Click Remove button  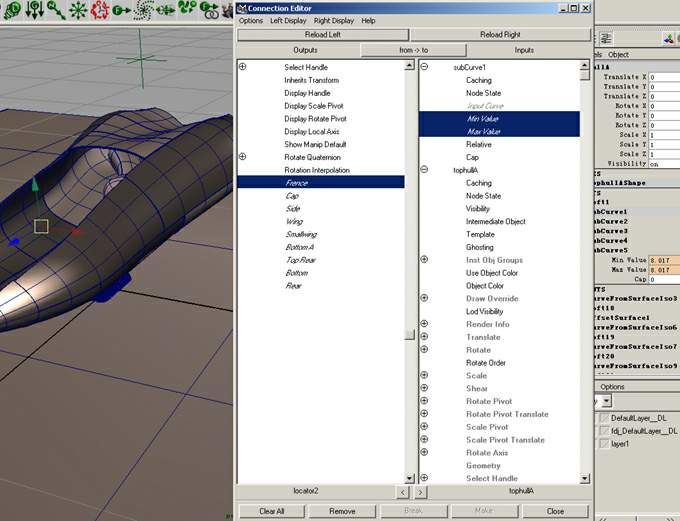pos(342,511)
